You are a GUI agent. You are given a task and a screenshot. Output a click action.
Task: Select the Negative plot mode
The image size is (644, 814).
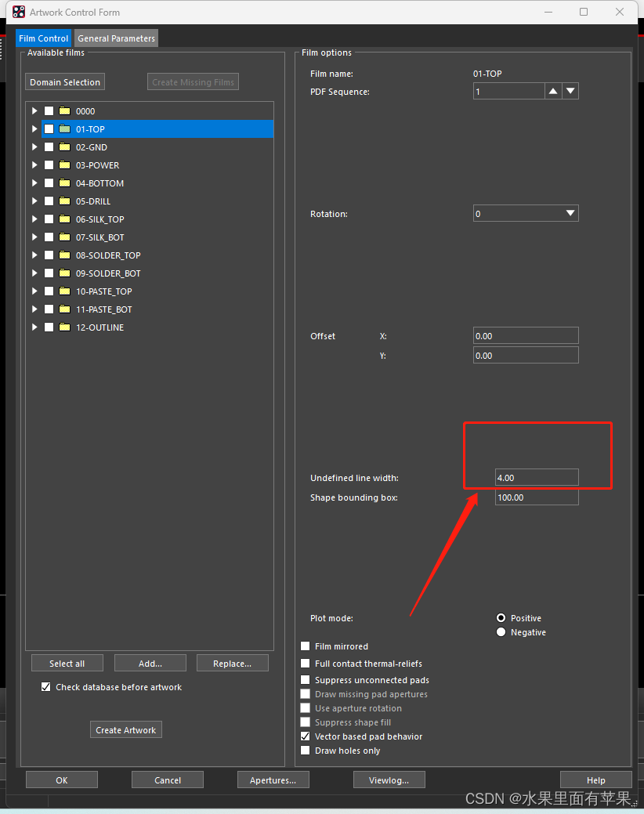tap(501, 632)
